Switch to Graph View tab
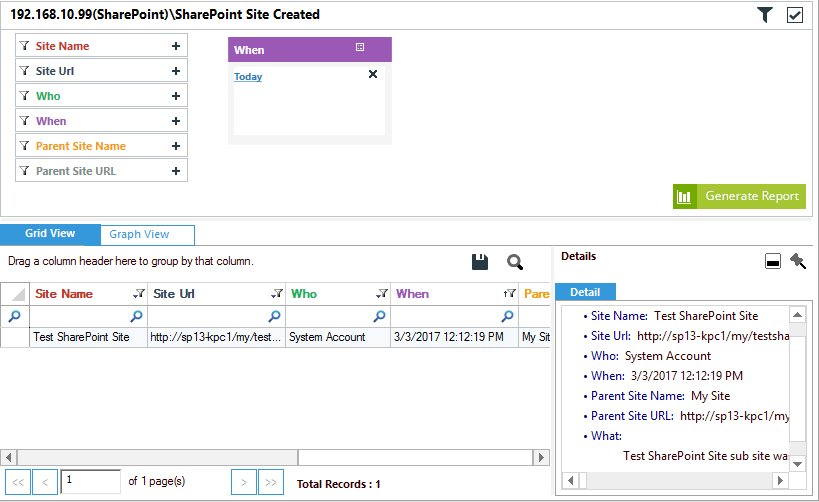The height and width of the screenshot is (502, 819). 147,235
